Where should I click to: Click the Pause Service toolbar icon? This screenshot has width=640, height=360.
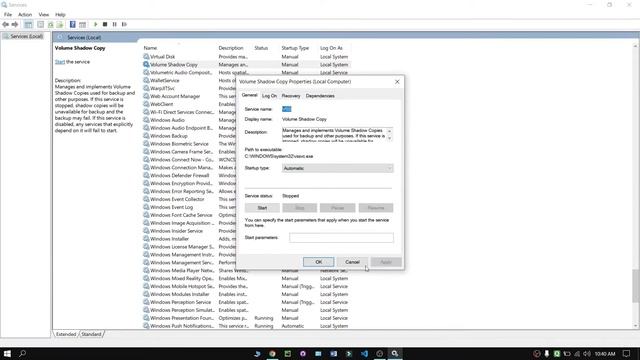pyautogui.click(x=115, y=24)
